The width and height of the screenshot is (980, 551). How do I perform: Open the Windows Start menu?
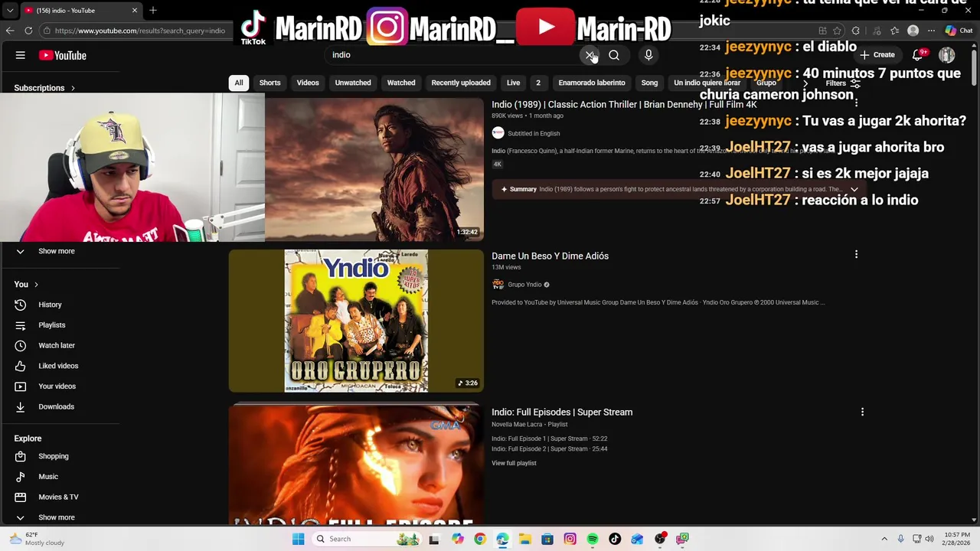(x=298, y=539)
